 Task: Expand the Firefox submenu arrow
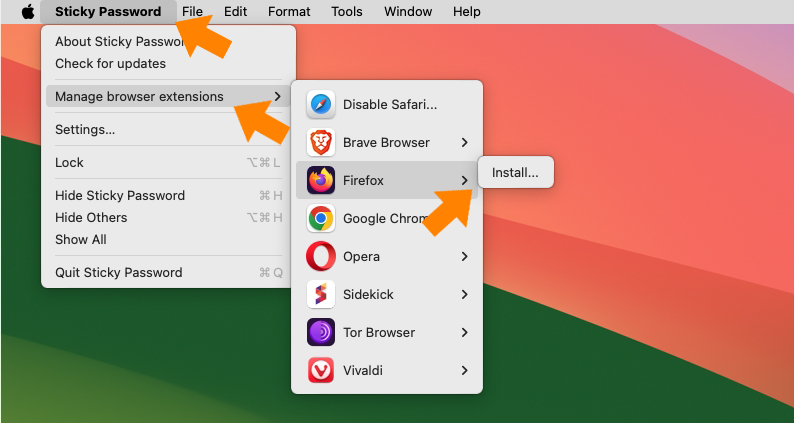pos(464,180)
